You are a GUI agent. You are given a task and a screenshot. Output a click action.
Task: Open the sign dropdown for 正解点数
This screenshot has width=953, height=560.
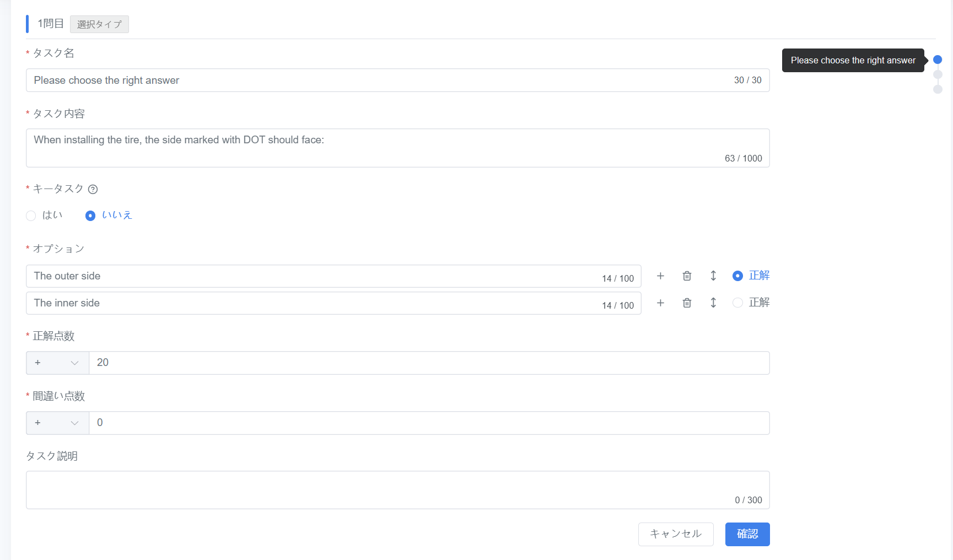[x=57, y=363]
